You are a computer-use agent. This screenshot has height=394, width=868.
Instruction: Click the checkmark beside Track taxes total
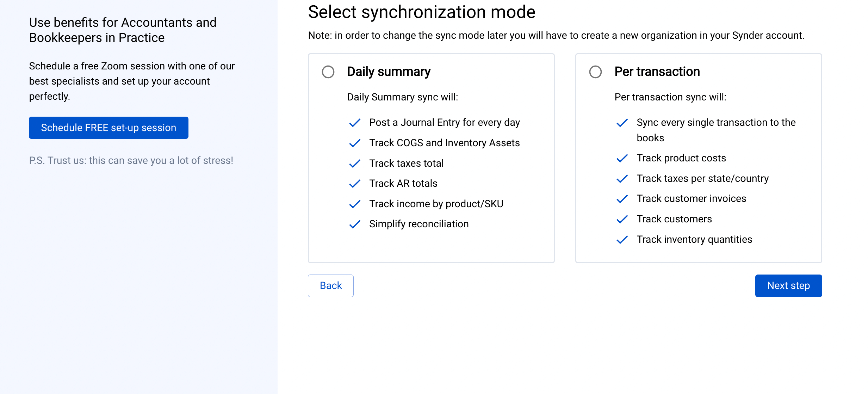[x=355, y=164]
